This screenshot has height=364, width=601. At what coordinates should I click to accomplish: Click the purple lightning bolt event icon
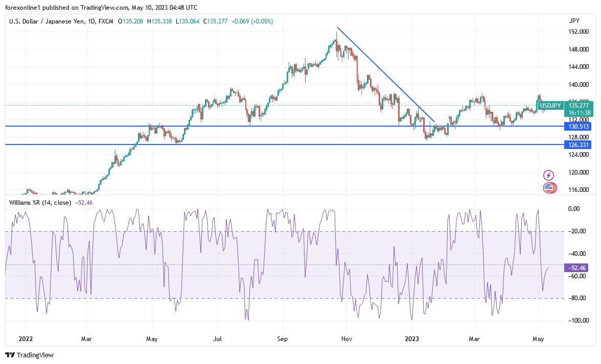pos(548,175)
